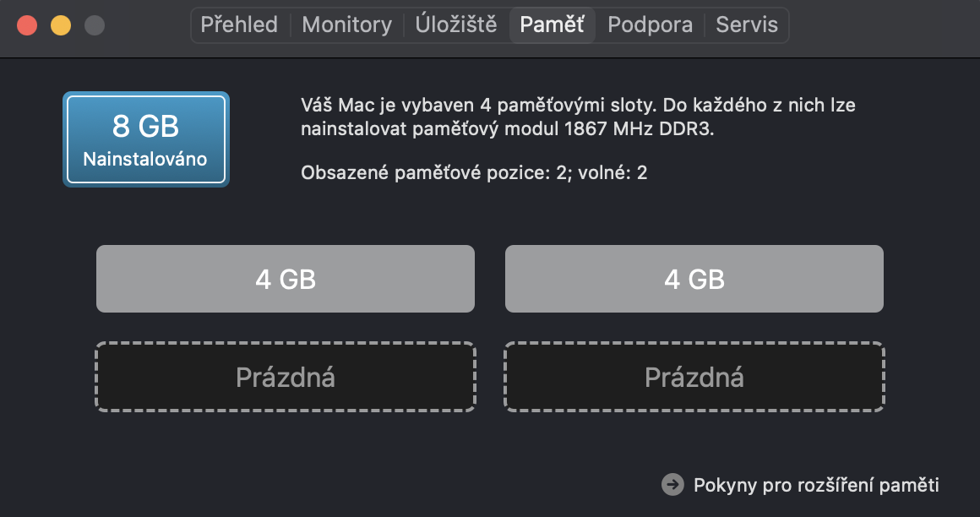The height and width of the screenshot is (517, 980).
Task: Select the Úložiště tab
Action: (x=456, y=25)
